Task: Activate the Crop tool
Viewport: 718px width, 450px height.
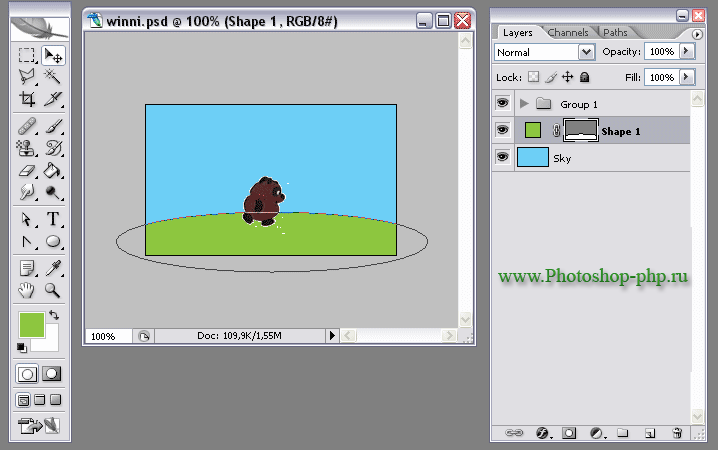Action: 27,98
